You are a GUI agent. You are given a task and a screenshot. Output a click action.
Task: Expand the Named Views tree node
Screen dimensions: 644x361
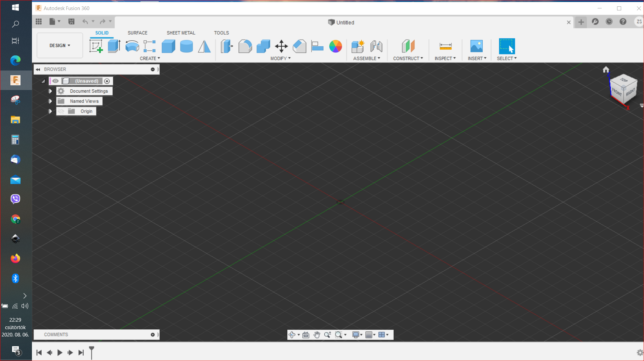(50, 101)
